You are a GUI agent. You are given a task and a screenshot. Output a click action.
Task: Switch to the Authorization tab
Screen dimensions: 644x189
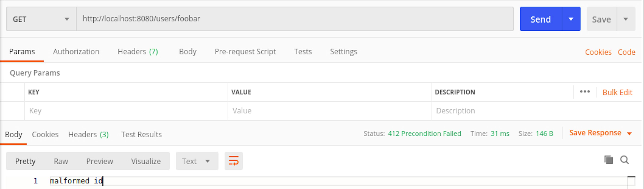pos(76,52)
